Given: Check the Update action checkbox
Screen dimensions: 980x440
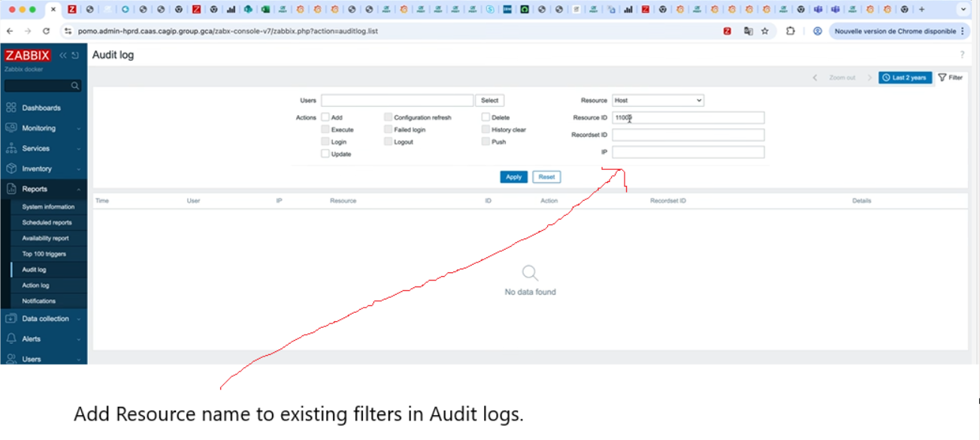Looking at the screenshot, I should click(x=325, y=154).
